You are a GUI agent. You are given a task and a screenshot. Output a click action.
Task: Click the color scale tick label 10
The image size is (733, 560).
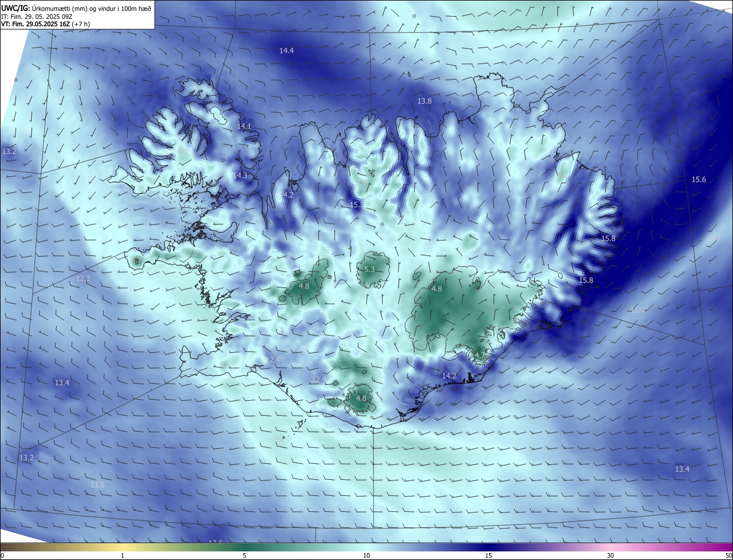pyautogui.click(x=366, y=555)
